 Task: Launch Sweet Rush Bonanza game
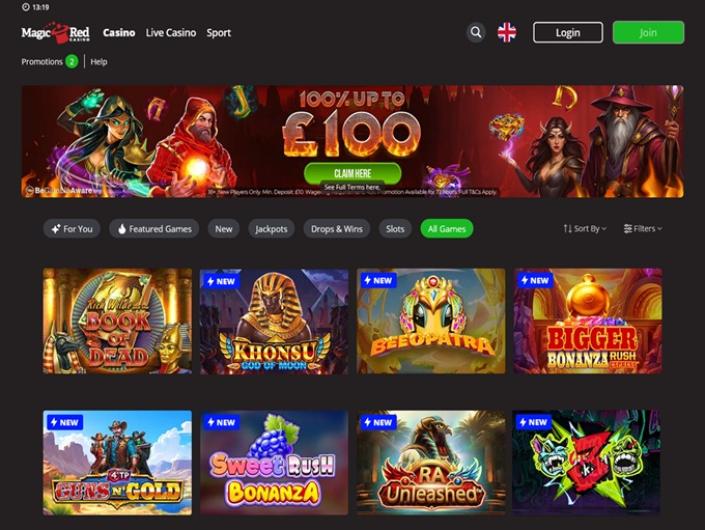(274, 463)
